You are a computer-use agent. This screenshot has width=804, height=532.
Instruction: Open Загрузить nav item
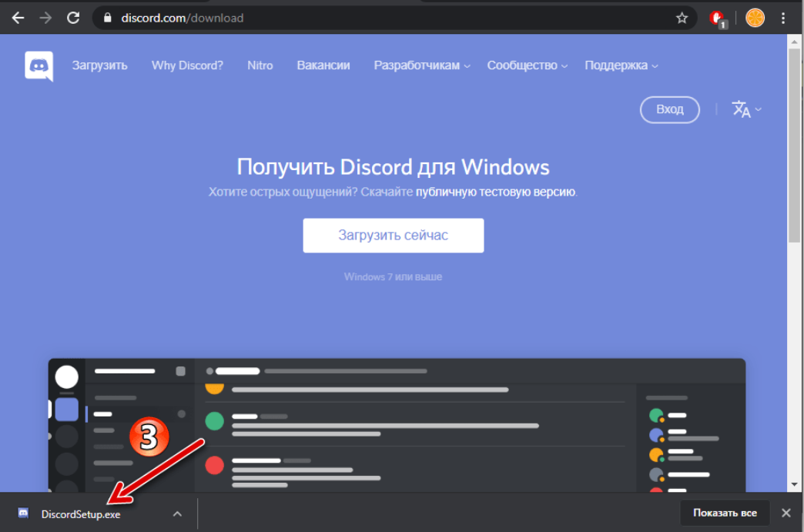click(x=99, y=65)
